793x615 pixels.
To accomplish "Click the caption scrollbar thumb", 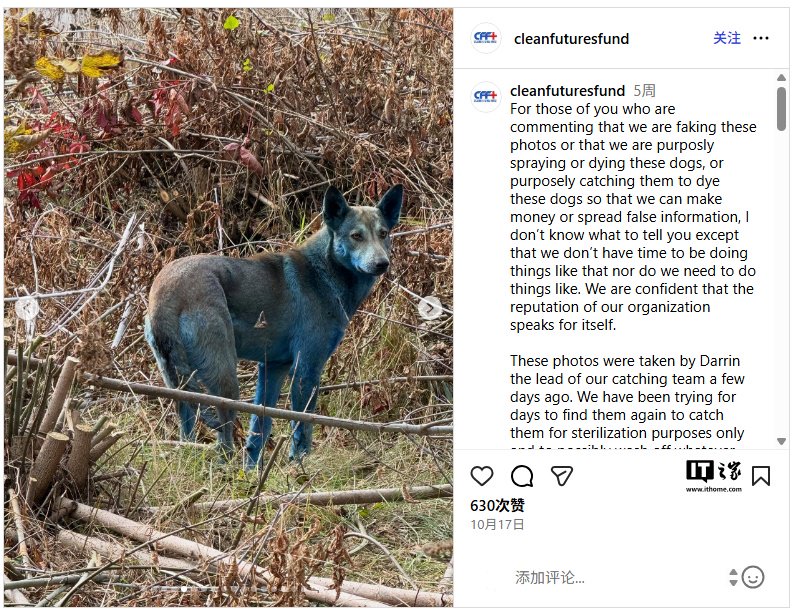I will 781,108.
